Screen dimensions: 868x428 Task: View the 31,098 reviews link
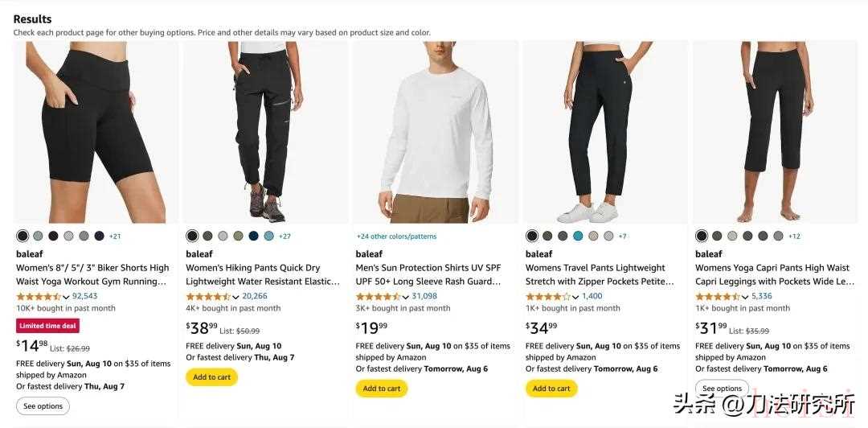pyautogui.click(x=424, y=296)
